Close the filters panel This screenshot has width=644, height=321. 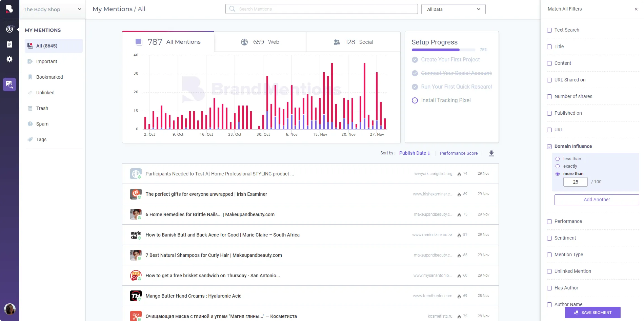tap(636, 9)
